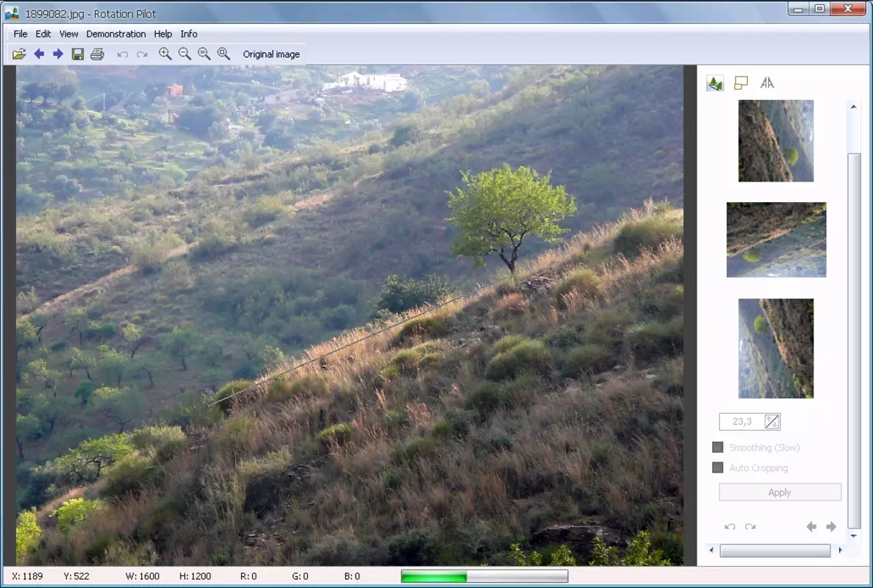Image resolution: width=873 pixels, height=588 pixels.
Task: Click the B: 0 status bar value
Action: [x=352, y=576]
